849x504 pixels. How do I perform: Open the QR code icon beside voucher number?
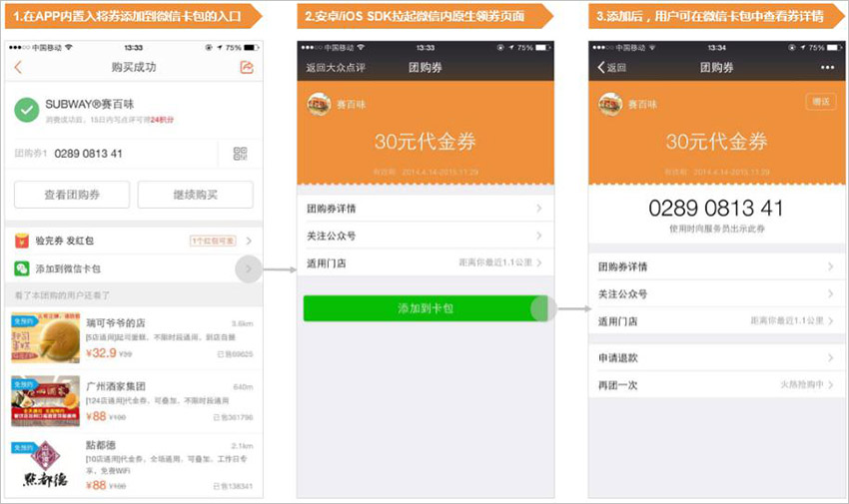click(x=240, y=154)
